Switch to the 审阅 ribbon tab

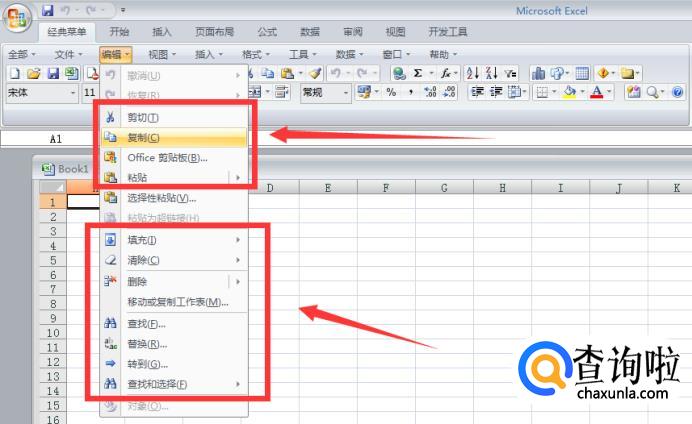tap(353, 32)
